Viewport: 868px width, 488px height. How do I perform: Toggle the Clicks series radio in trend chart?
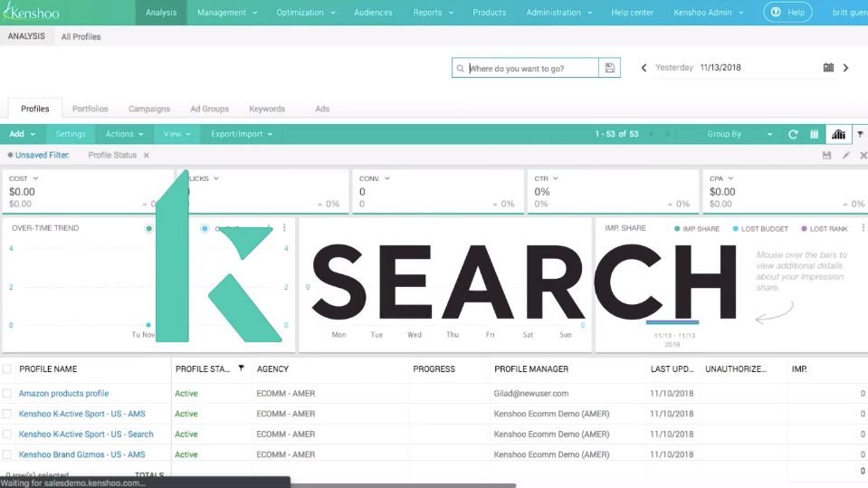click(205, 228)
